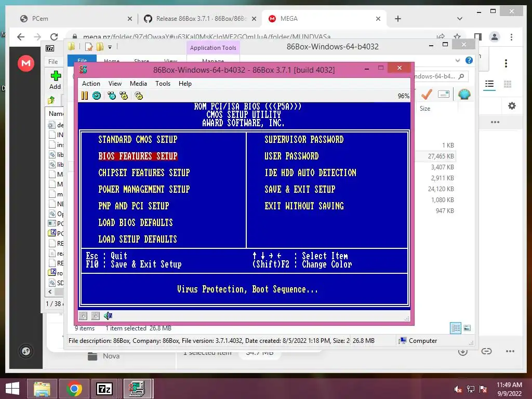Viewport: 532px width, 399px height.
Task: Open 86Box View menu
Action: (115, 84)
